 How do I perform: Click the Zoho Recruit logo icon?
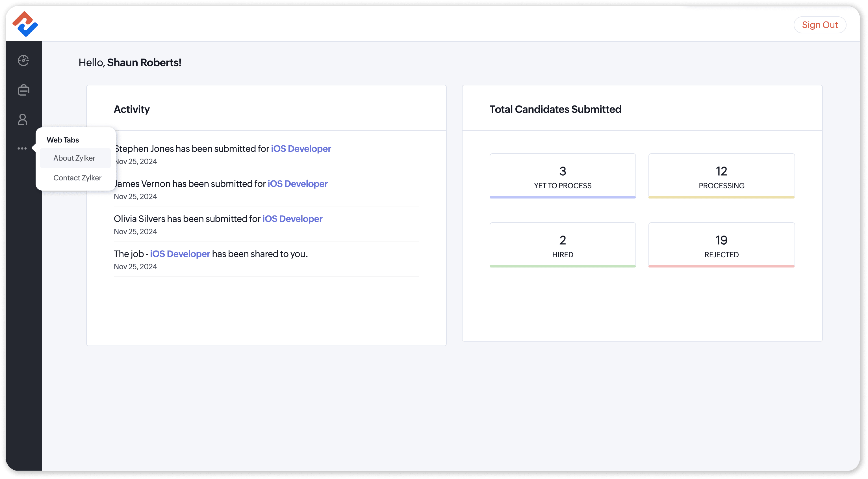pos(25,24)
